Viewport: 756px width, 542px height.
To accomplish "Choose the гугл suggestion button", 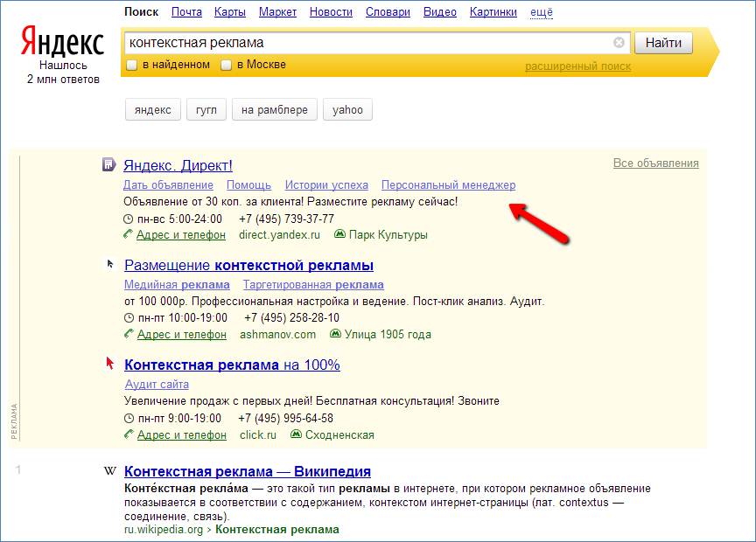I will click(206, 109).
